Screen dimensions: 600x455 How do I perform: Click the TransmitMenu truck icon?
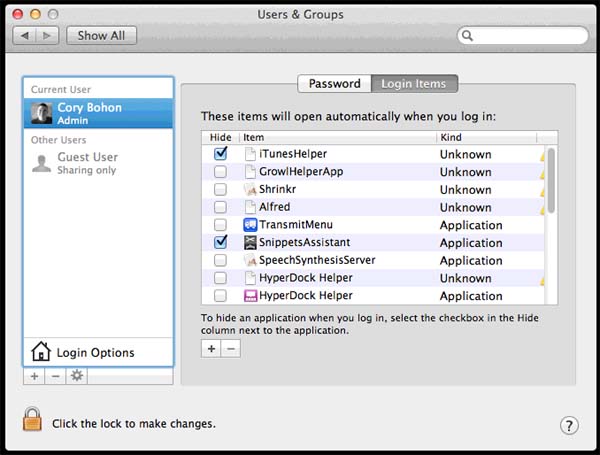pyautogui.click(x=250, y=225)
